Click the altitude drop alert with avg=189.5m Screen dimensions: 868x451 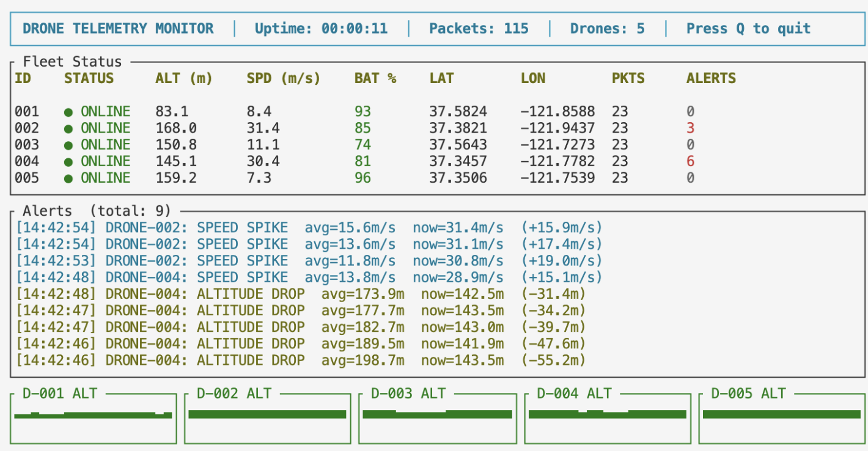click(x=301, y=343)
